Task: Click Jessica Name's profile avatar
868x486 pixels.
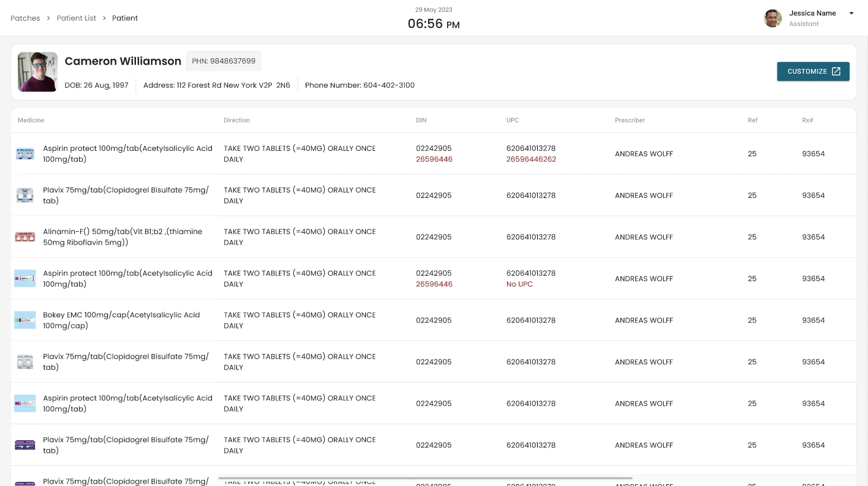Action: [x=772, y=18]
